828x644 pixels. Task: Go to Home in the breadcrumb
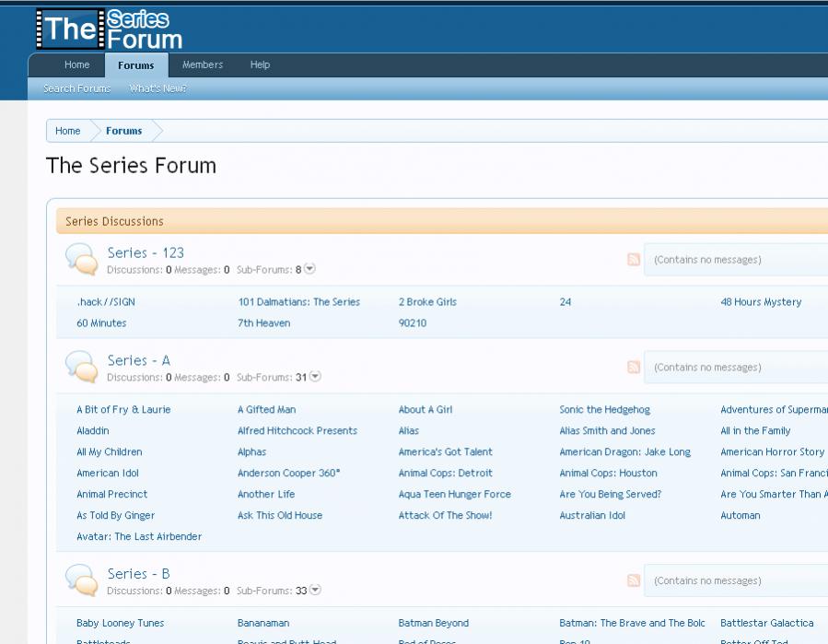(68, 131)
